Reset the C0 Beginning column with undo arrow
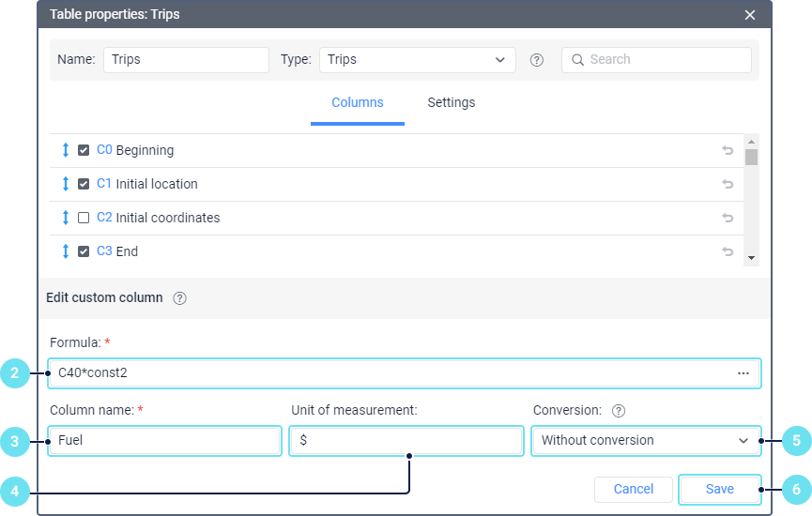Screen dimensions: 812x516 tap(728, 150)
